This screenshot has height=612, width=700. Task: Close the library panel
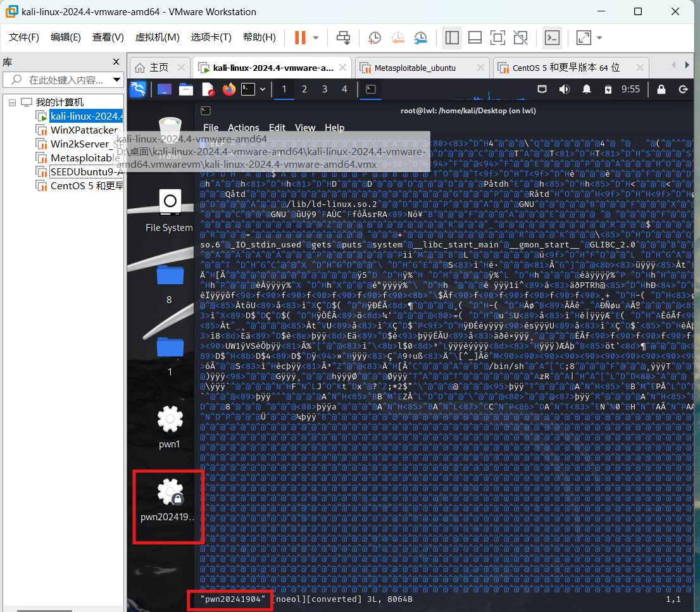click(x=116, y=61)
